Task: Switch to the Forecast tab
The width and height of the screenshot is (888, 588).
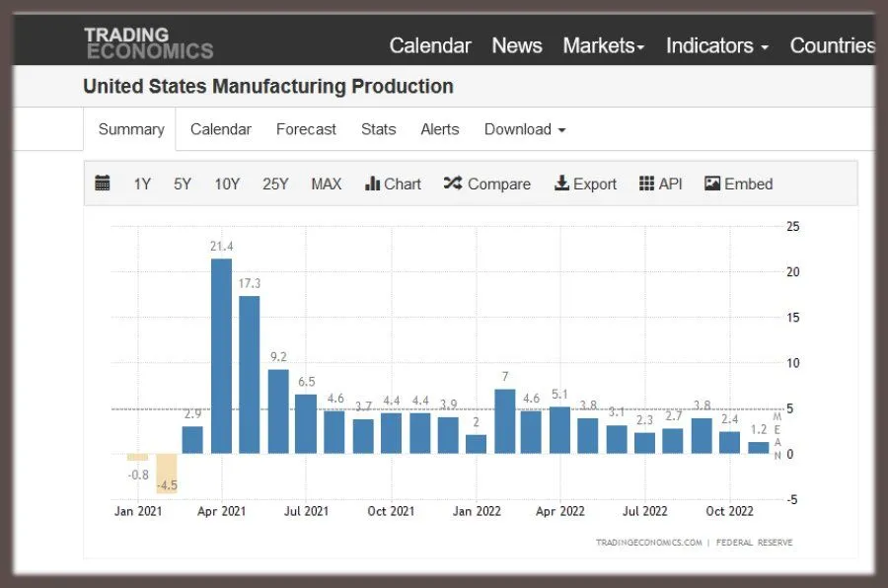Action: (x=306, y=129)
